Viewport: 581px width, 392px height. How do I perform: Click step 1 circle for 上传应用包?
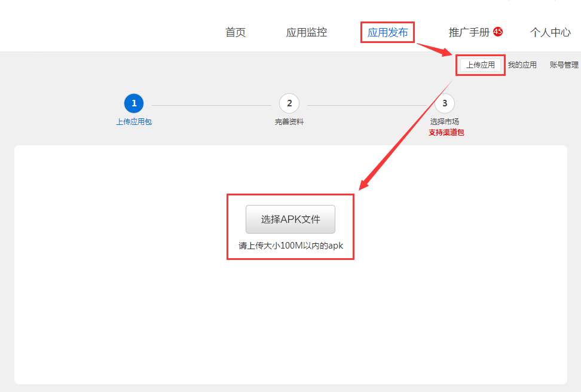(134, 103)
